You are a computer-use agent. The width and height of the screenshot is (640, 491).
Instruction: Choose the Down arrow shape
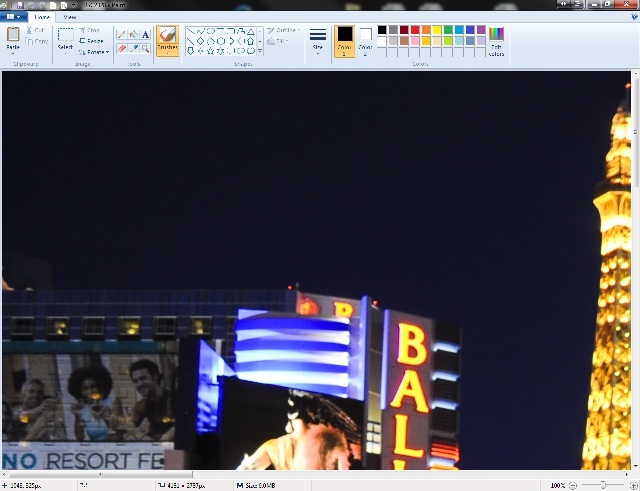point(190,51)
